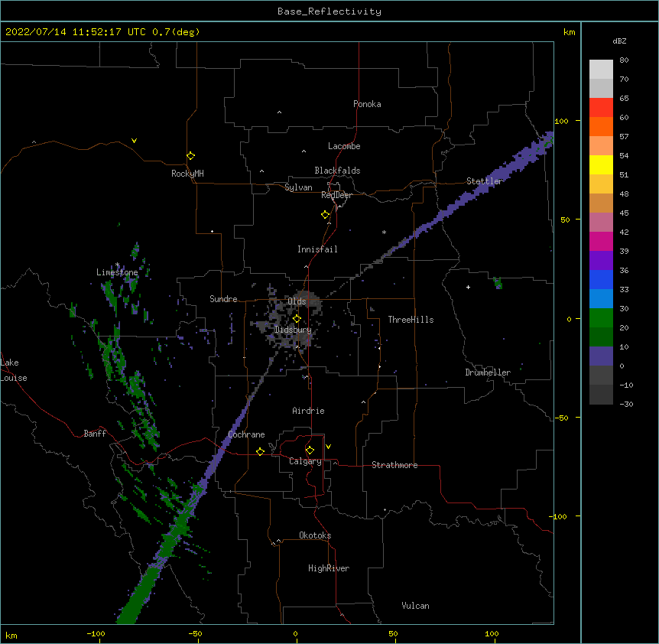Click the Drumheller city label

point(488,372)
